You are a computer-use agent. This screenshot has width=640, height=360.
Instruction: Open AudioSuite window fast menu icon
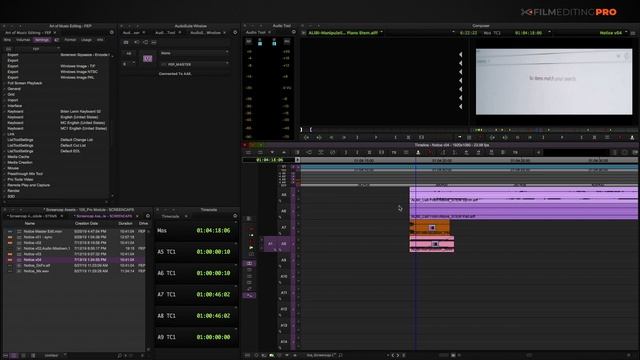(235, 33)
